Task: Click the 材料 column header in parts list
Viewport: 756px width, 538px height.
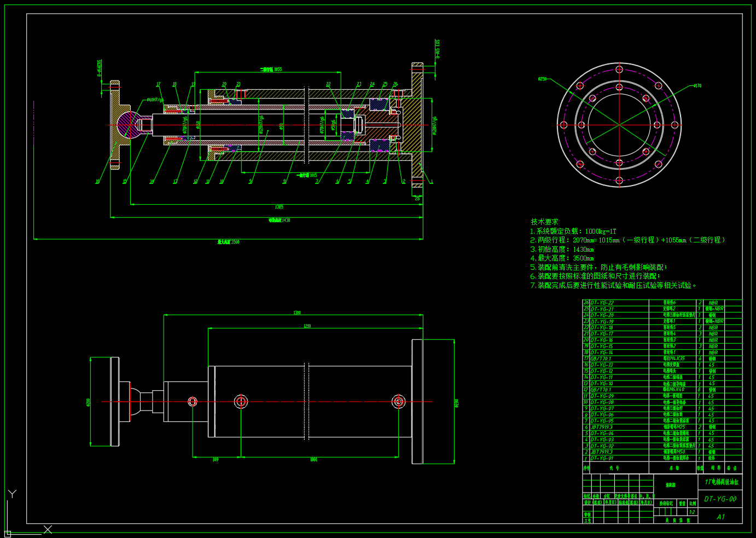Action: [x=716, y=468]
